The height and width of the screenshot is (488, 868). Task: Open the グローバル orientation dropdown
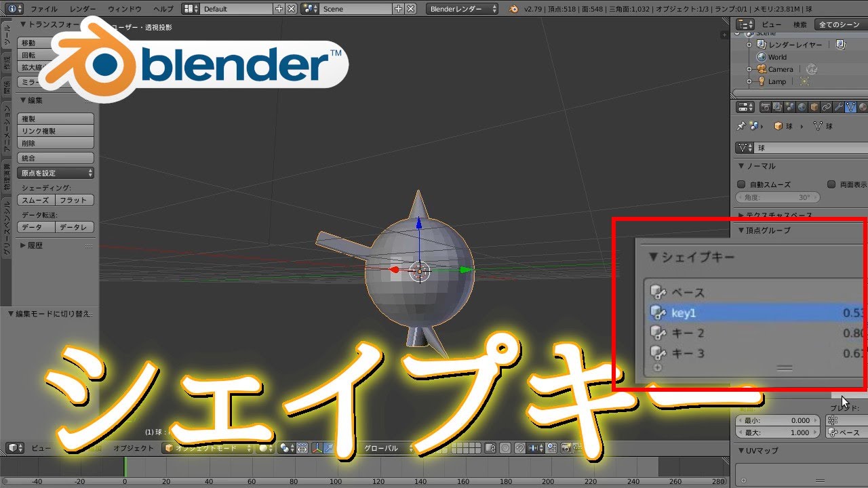pos(385,448)
